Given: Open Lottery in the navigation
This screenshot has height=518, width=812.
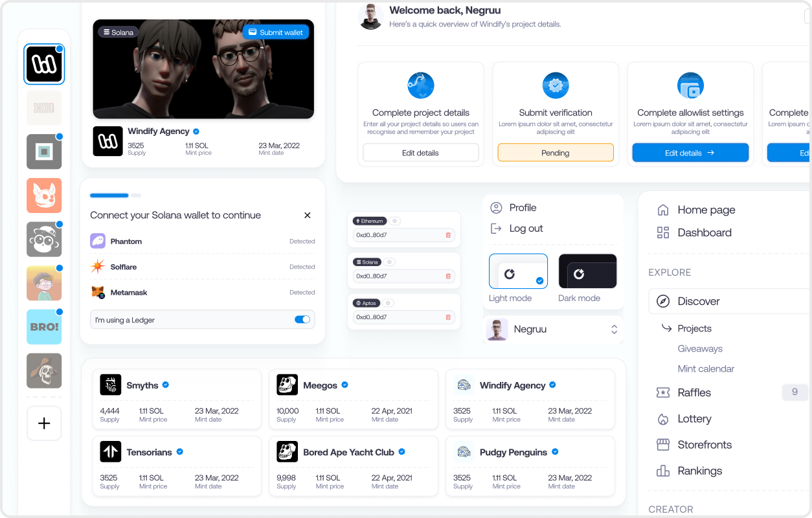Looking at the screenshot, I should click(684, 419).
